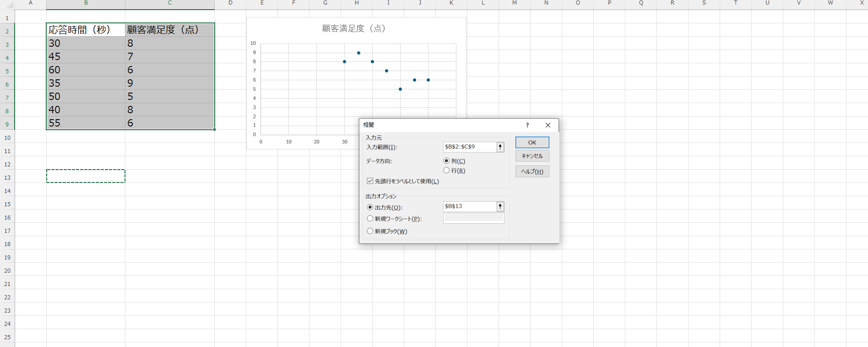Click the range selector icon next to $B$2:$C$9
This screenshot has height=347, width=868.
[x=500, y=147]
